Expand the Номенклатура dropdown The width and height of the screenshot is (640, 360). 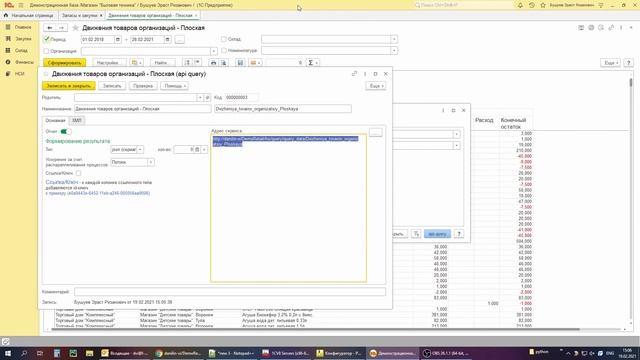pos(394,51)
